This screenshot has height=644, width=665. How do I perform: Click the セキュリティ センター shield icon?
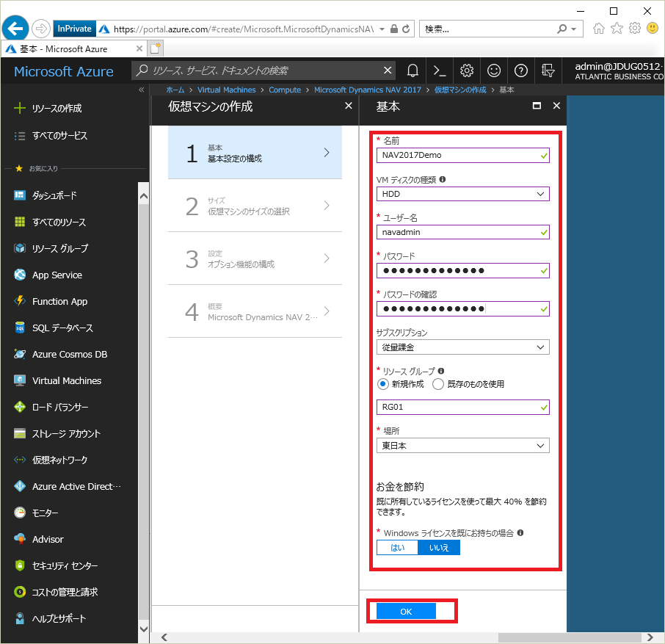coord(20,565)
